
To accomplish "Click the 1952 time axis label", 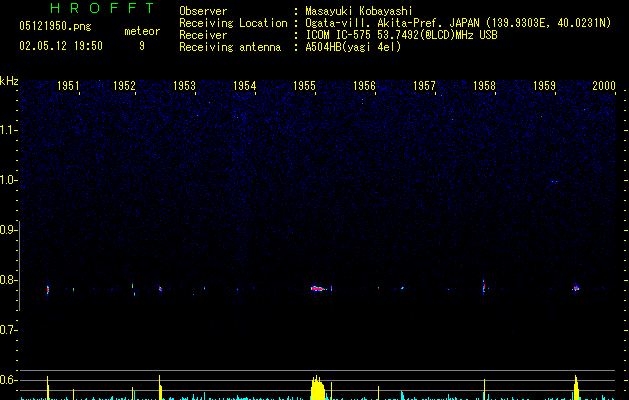I will pyautogui.click(x=124, y=85).
